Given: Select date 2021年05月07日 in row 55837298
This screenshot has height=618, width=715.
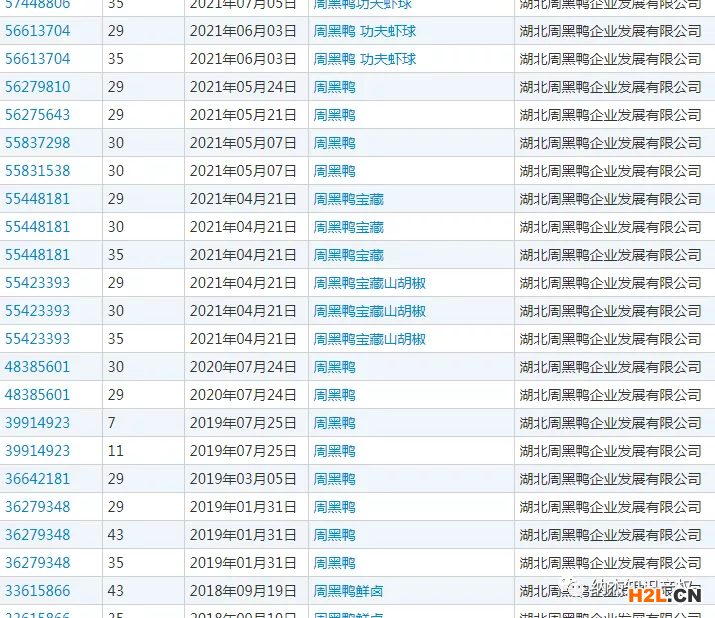Looking at the screenshot, I should coord(243,143).
